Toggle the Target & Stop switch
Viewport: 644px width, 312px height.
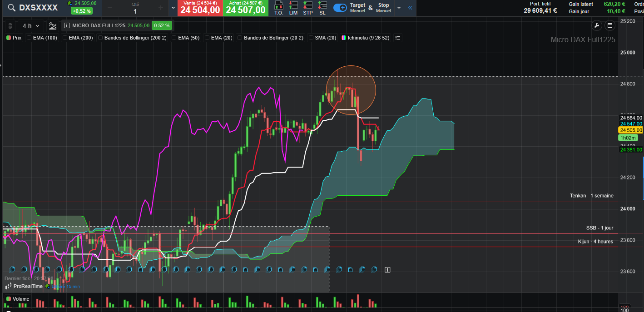[340, 8]
